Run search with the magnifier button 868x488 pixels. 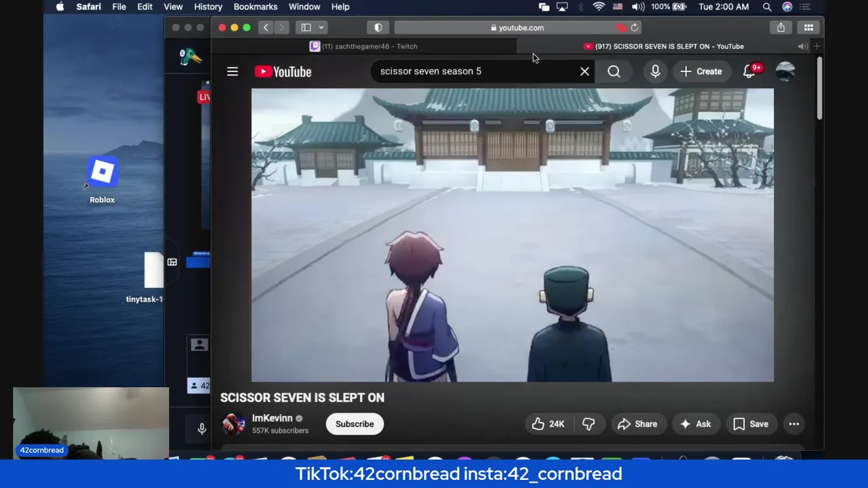pos(614,71)
